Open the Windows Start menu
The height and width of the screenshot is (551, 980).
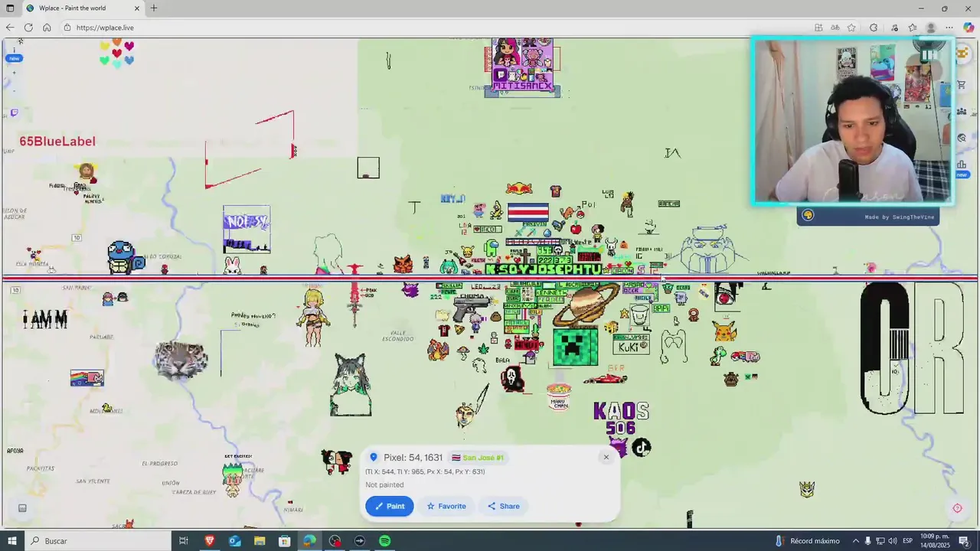pyautogui.click(x=11, y=541)
